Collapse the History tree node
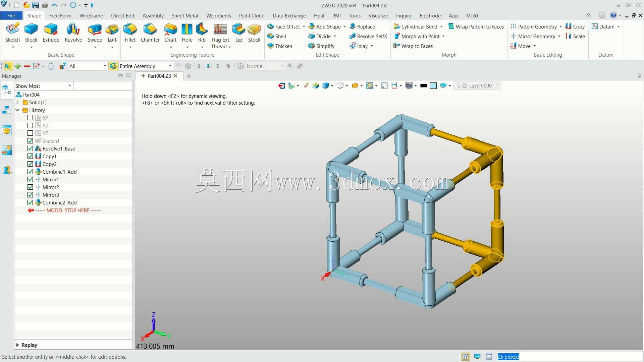 (x=17, y=110)
